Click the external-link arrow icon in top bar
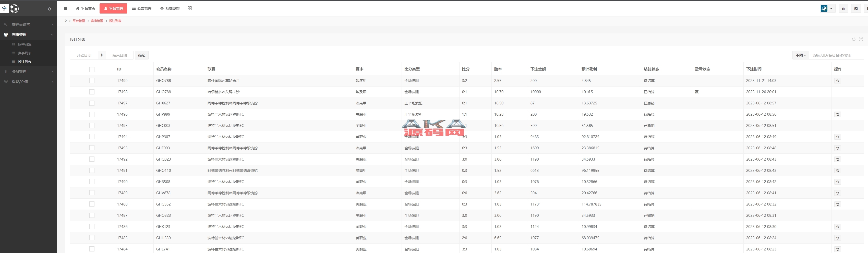868x253 pixels. pyautogui.click(x=856, y=9)
